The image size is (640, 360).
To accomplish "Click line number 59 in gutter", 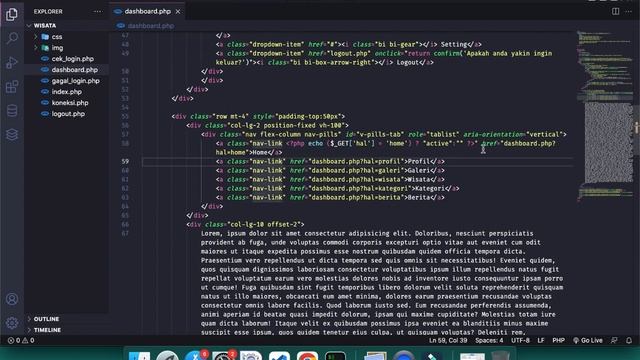I will (125, 162).
